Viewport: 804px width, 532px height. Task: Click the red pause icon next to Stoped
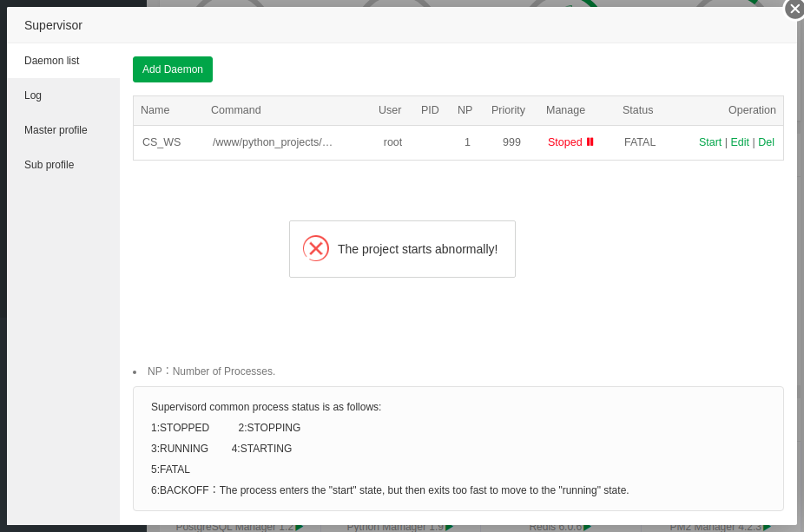click(590, 142)
